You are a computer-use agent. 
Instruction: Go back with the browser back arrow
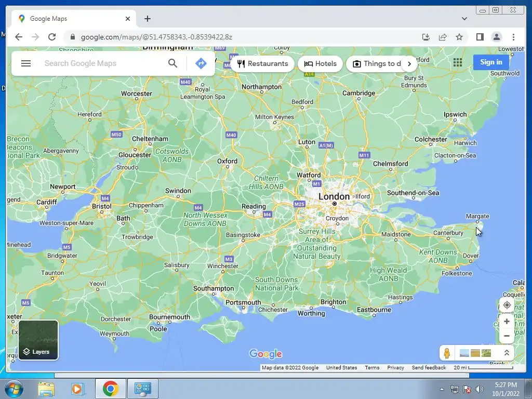point(19,37)
